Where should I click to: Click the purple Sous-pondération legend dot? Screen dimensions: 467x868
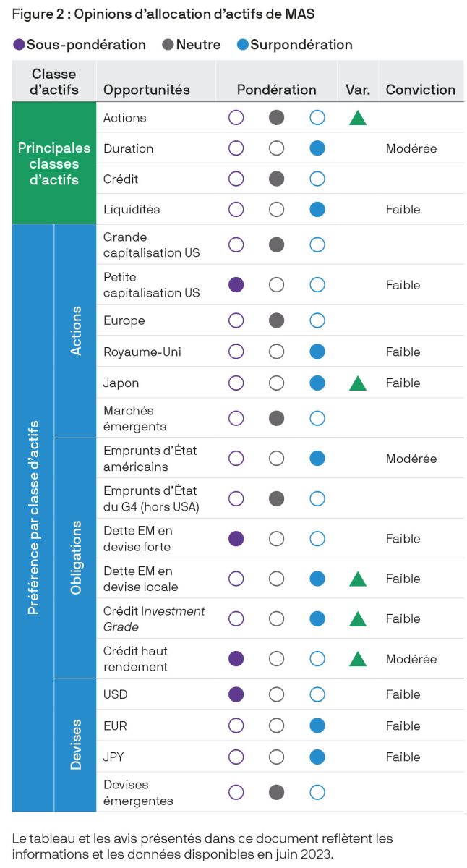tap(19, 45)
